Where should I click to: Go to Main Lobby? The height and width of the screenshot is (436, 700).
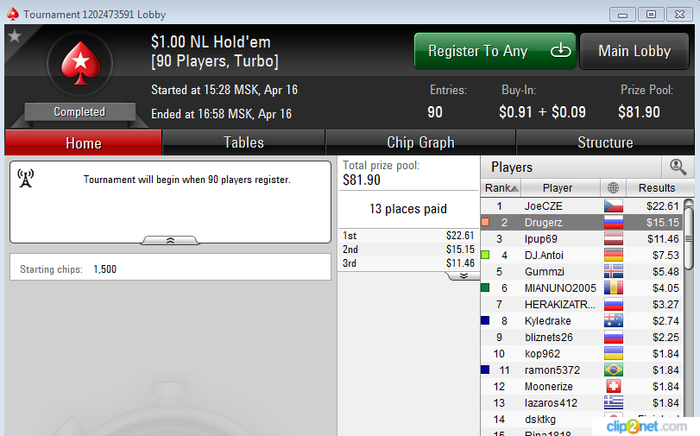634,51
